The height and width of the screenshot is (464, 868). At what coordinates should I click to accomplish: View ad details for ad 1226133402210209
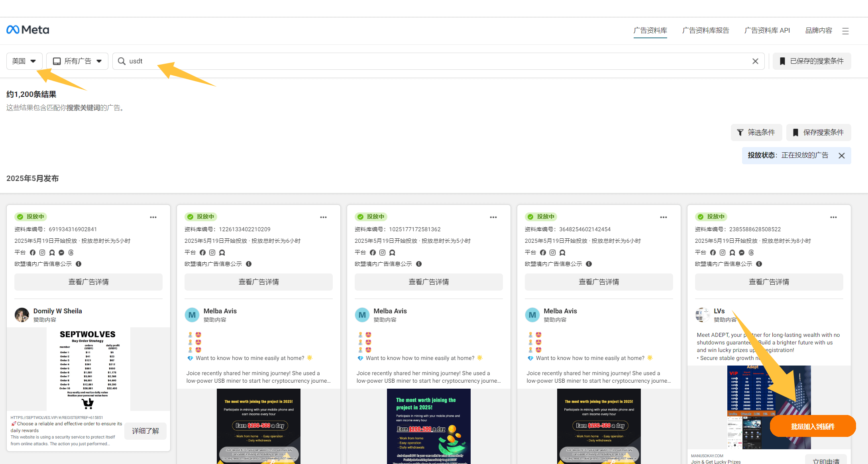[x=259, y=282]
